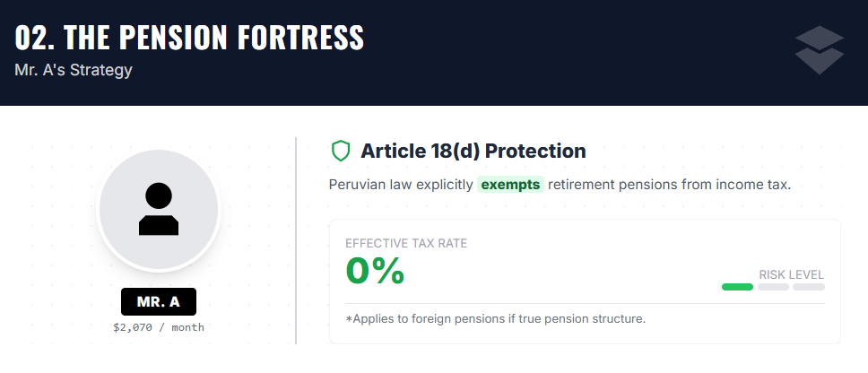Click the large green 0% value
Viewport: 868px width, 373px height.
point(375,271)
